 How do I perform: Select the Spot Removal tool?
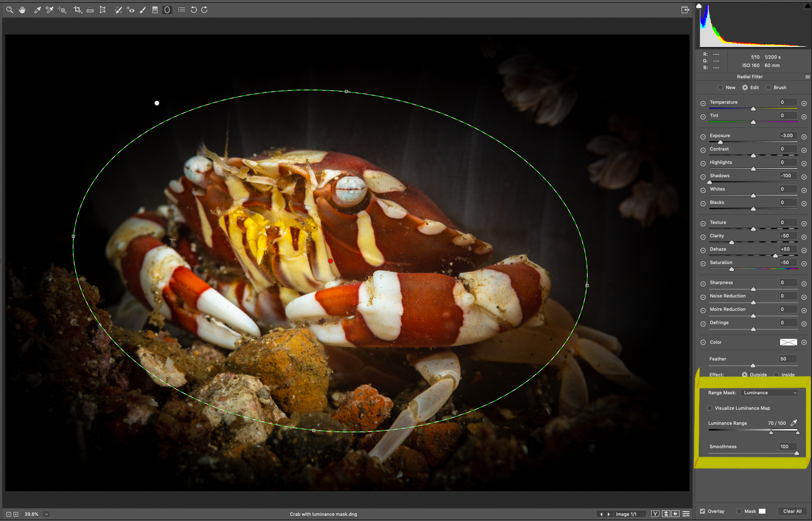(x=118, y=9)
